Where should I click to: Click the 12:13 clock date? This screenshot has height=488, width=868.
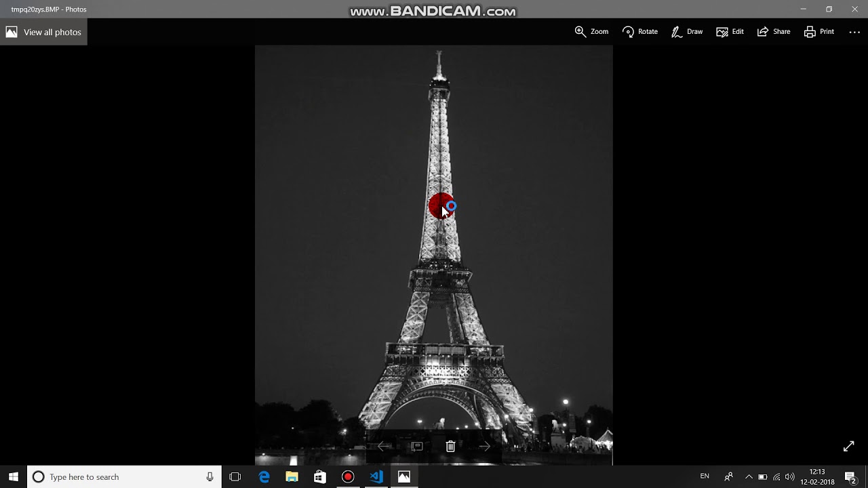[x=817, y=476]
